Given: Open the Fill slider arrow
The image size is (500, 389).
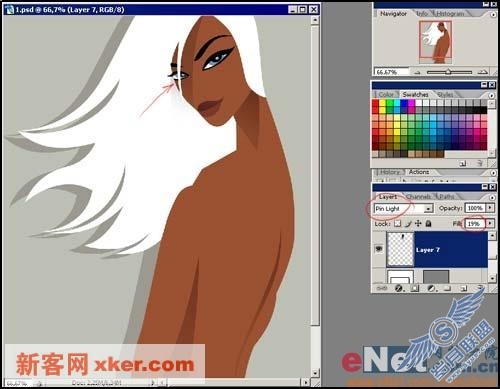Looking at the screenshot, I should pos(490,223).
